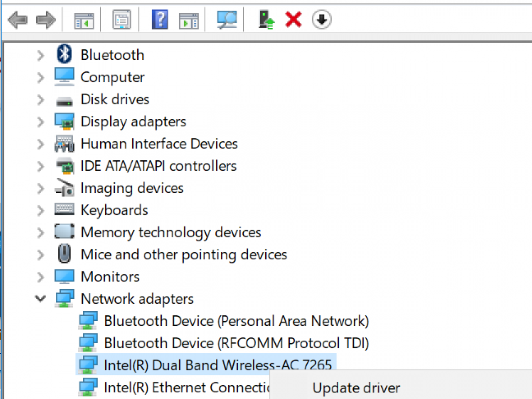Click the Mice and pointing devices icon
Screen dimensions: 532x399
65,254
